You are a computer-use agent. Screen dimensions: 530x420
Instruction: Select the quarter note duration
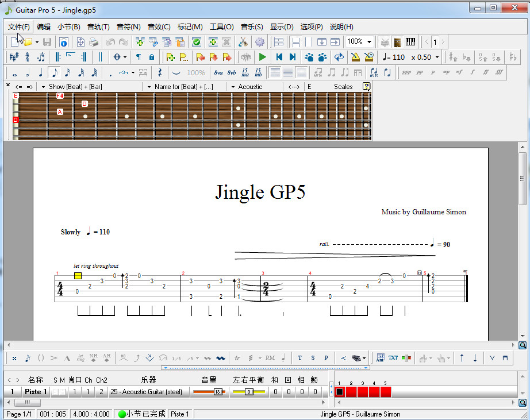[x=41, y=72]
